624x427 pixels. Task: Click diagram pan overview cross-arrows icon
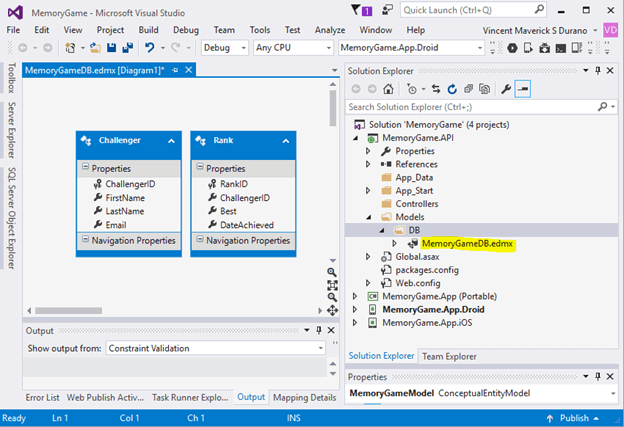[x=332, y=310]
